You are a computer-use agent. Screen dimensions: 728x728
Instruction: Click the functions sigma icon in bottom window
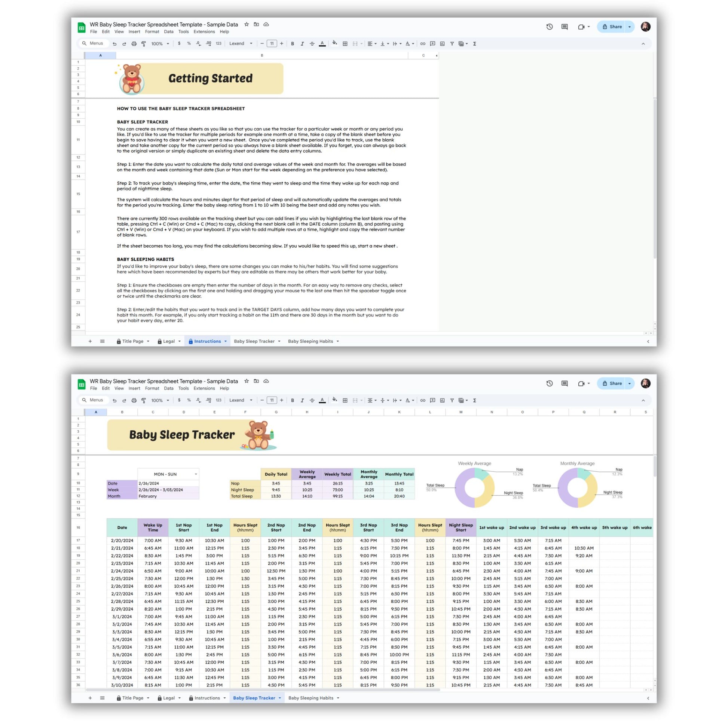coord(475,400)
